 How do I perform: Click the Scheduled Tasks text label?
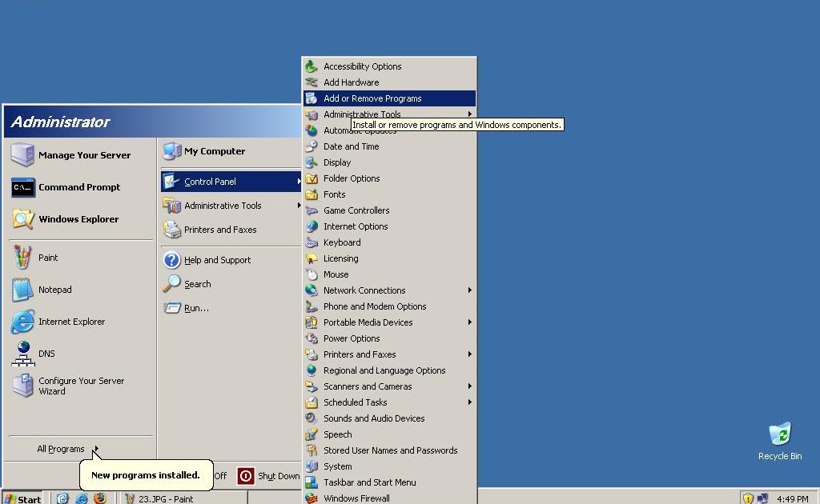pyautogui.click(x=355, y=402)
